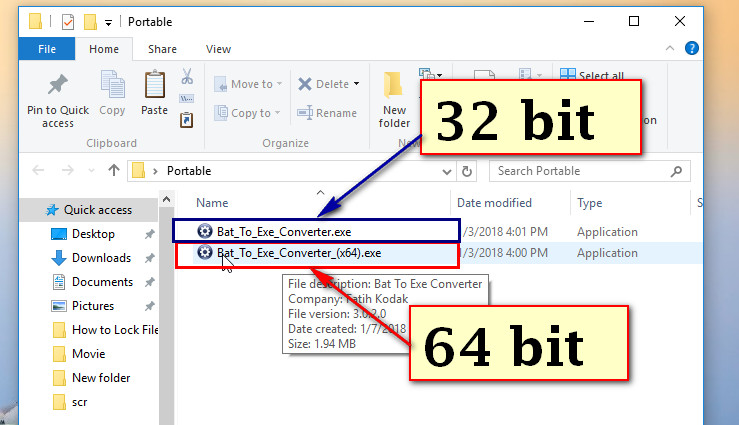The image size is (739, 425).
Task: Unpin Desktop using its pin icon
Action: (149, 234)
